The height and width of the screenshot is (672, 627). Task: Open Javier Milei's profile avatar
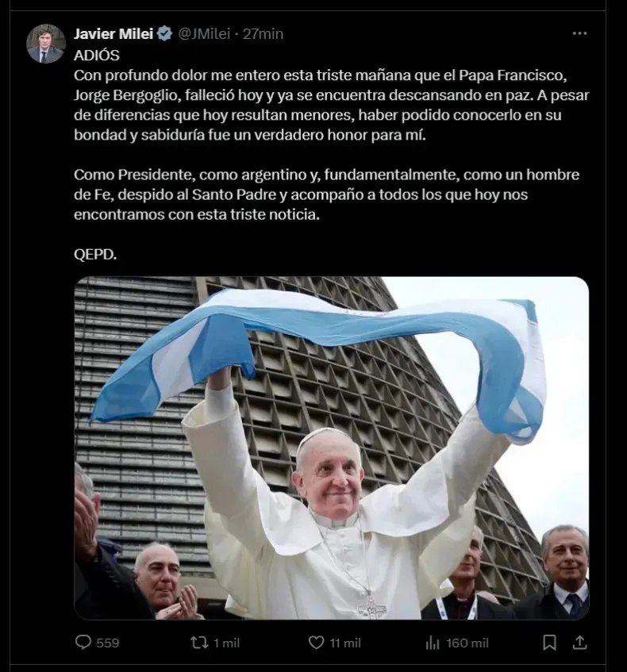[46, 44]
